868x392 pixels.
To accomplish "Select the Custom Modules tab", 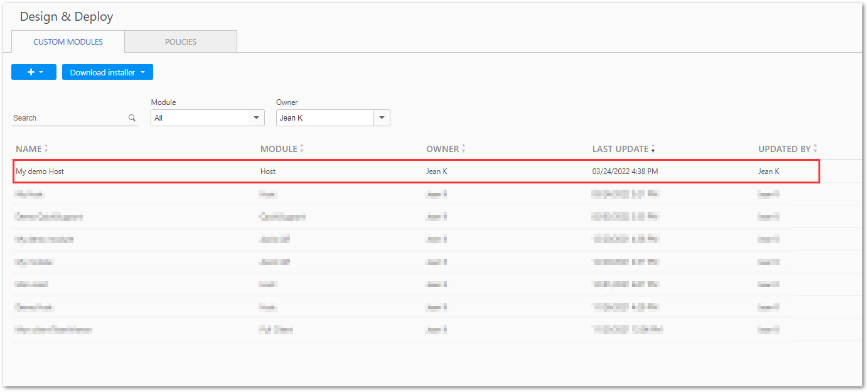I will [68, 42].
